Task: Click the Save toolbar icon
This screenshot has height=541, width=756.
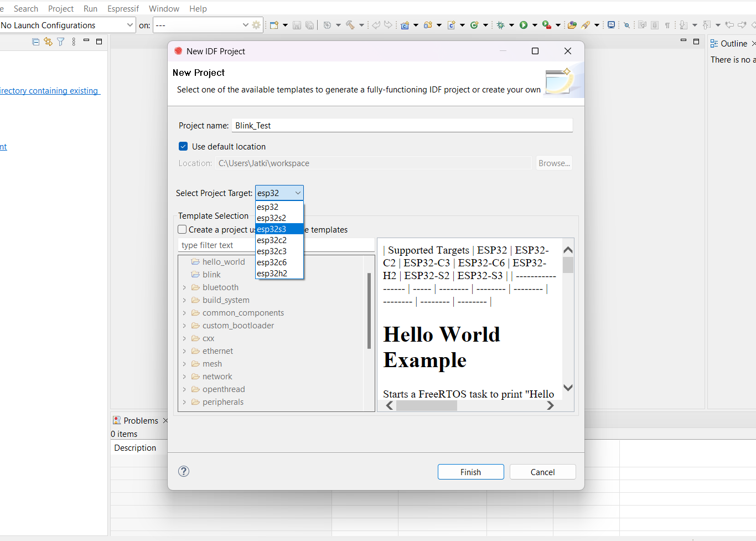Action: pyautogui.click(x=297, y=25)
